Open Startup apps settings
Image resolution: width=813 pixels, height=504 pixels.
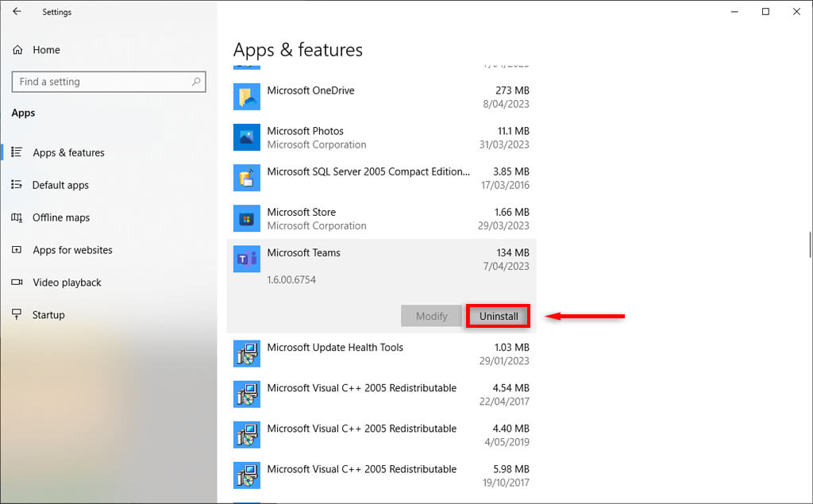pyautogui.click(x=48, y=315)
